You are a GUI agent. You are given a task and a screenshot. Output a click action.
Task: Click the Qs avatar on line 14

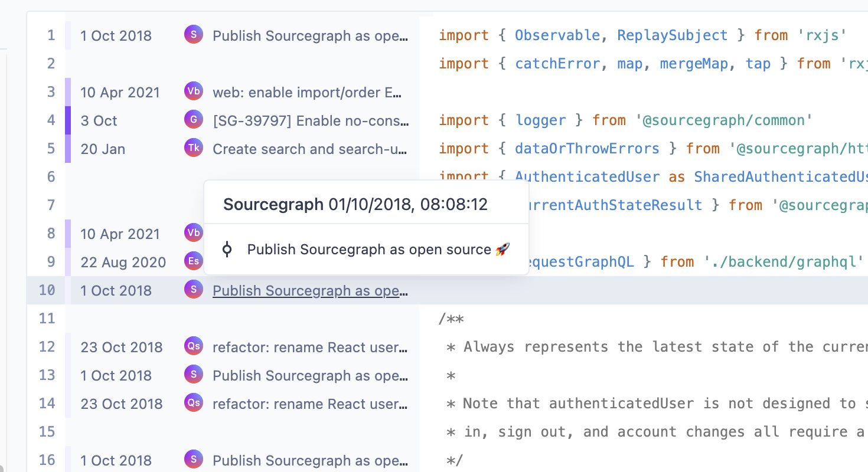tap(194, 403)
